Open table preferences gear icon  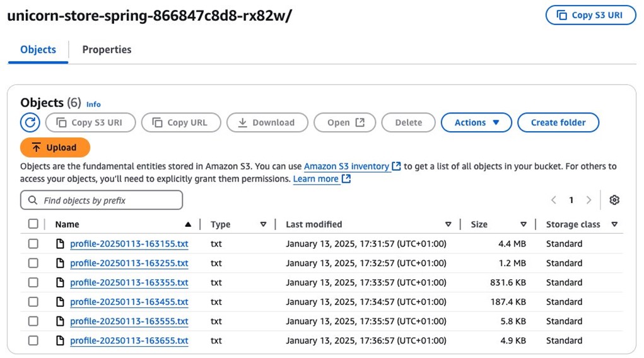coord(614,200)
